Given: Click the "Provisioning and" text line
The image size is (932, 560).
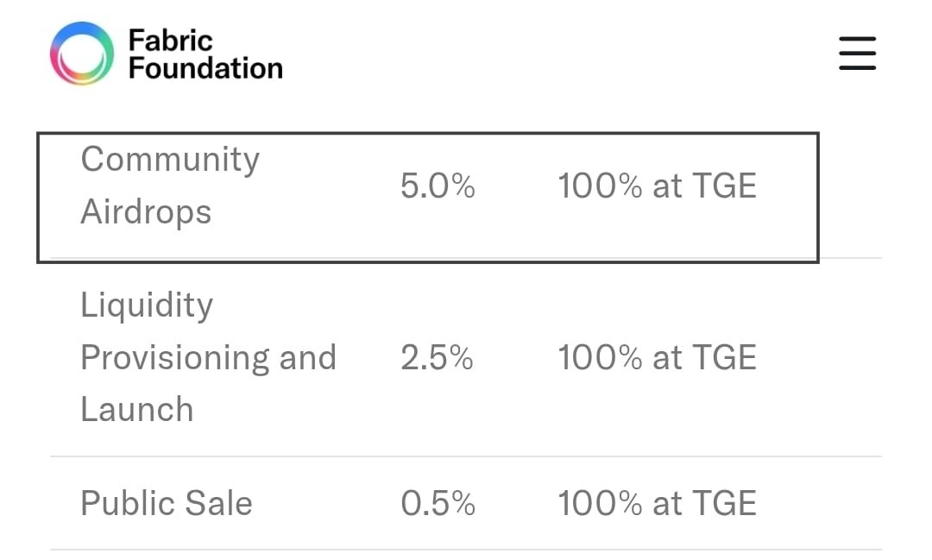Looking at the screenshot, I should click(208, 357).
